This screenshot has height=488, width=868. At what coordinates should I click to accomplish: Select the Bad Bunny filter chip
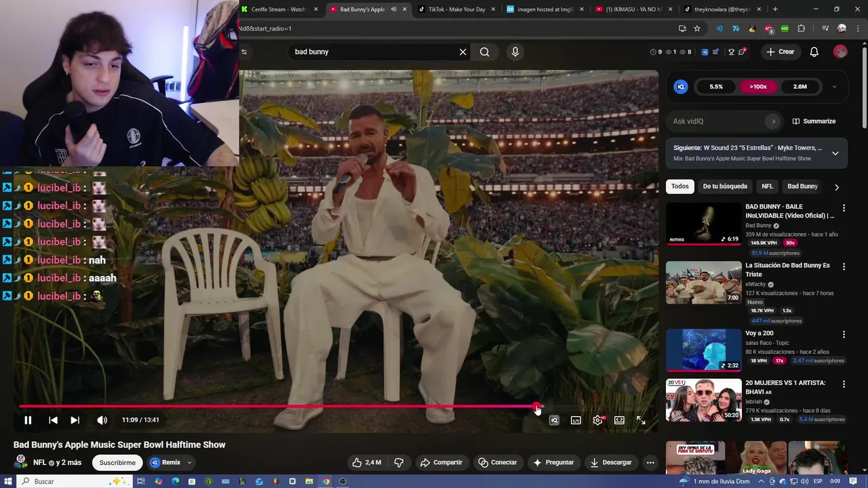pos(802,186)
